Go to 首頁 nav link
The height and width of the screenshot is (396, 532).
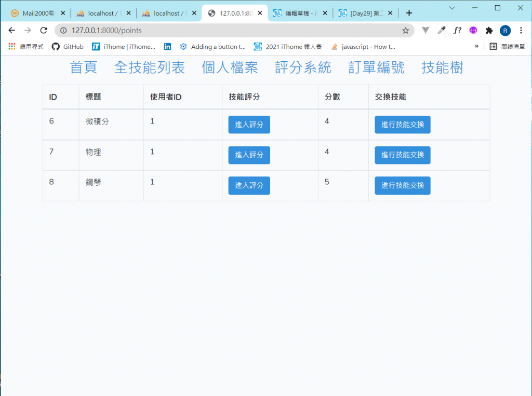(x=84, y=67)
